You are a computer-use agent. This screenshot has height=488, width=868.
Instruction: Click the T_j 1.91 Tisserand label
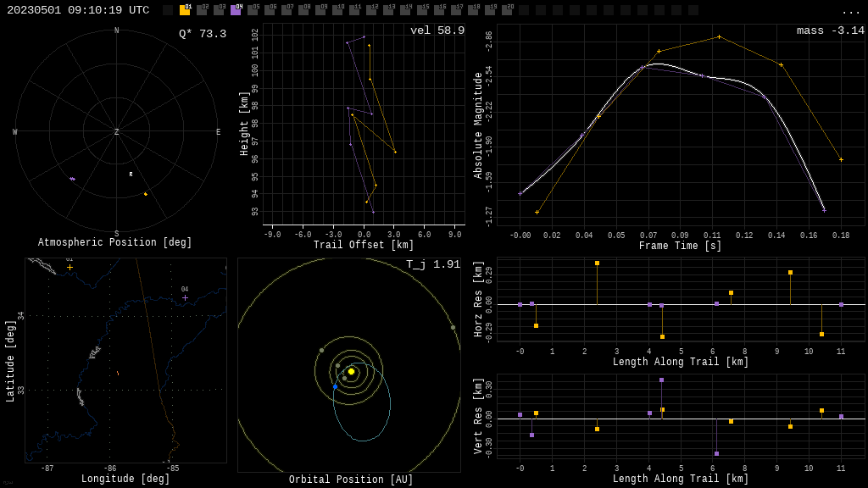pyautogui.click(x=432, y=264)
